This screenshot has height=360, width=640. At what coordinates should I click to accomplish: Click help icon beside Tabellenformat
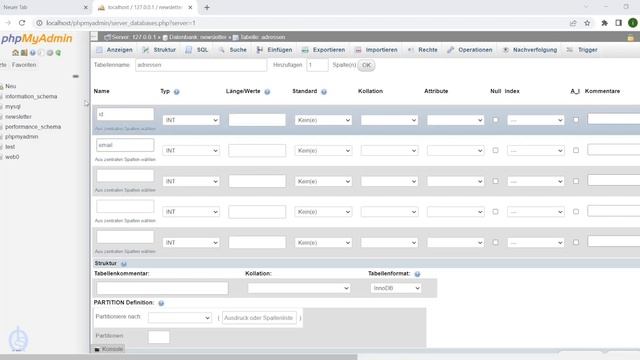(x=417, y=274)
